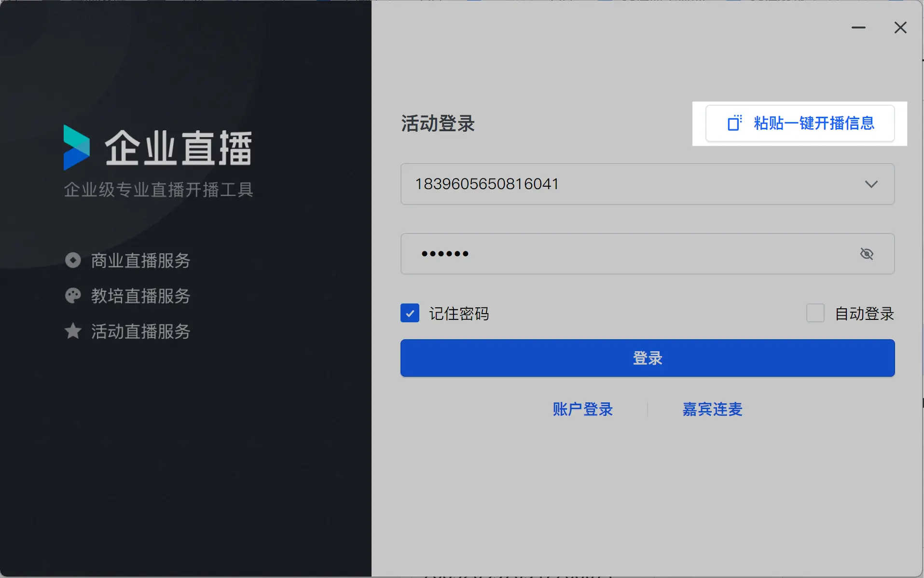
Task: Switch to 账户登录 account login
Action: (x=582, y=409)
